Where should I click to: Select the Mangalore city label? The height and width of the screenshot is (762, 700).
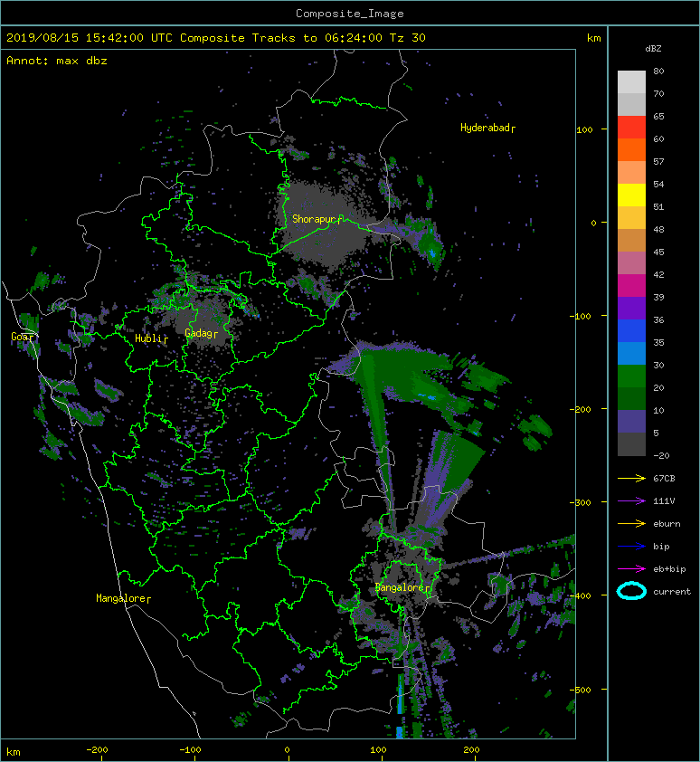tap(123, 598)
